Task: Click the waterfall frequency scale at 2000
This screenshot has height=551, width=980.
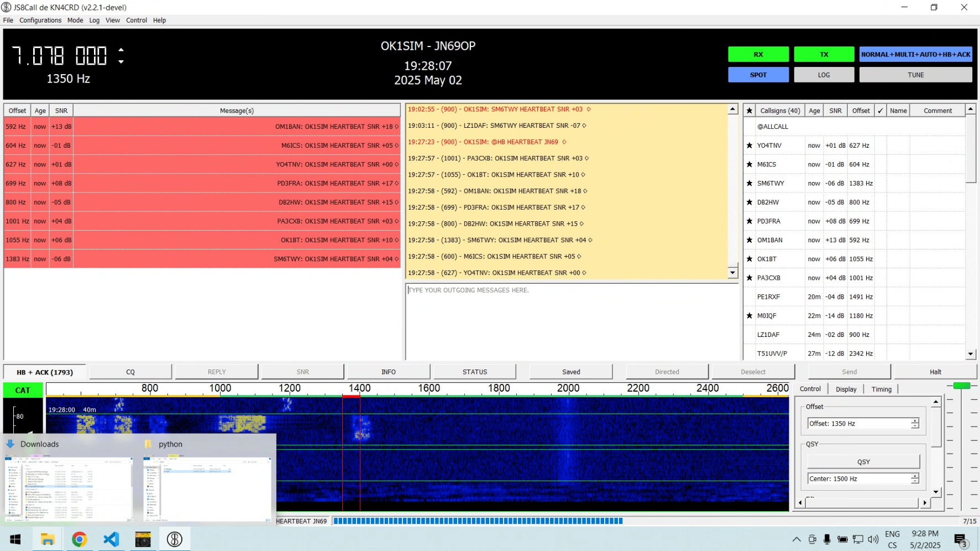Action: (568, 388)
